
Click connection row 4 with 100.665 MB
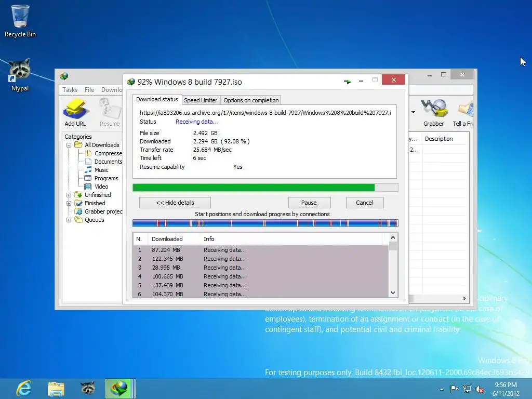pos(261,276)
